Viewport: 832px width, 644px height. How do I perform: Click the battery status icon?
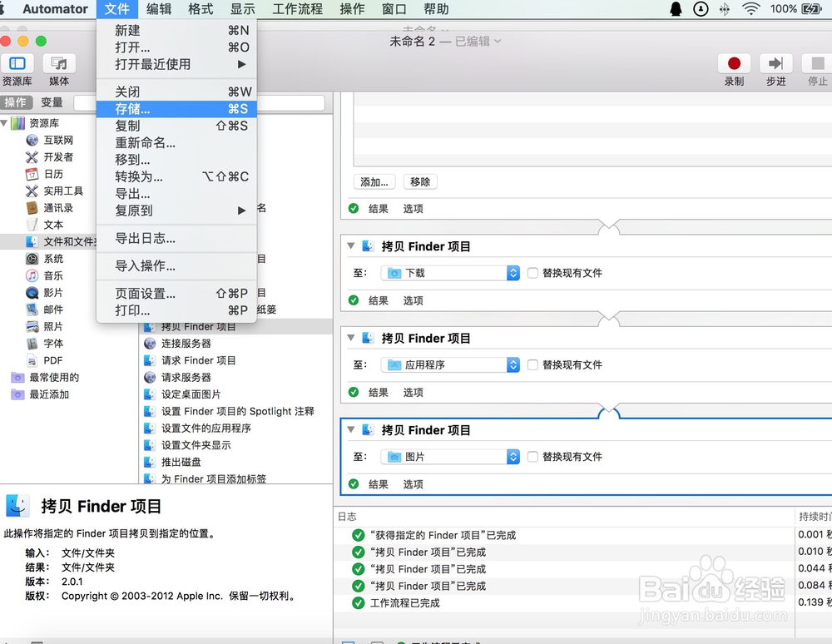pyautogui.click(x=811, y=8)
